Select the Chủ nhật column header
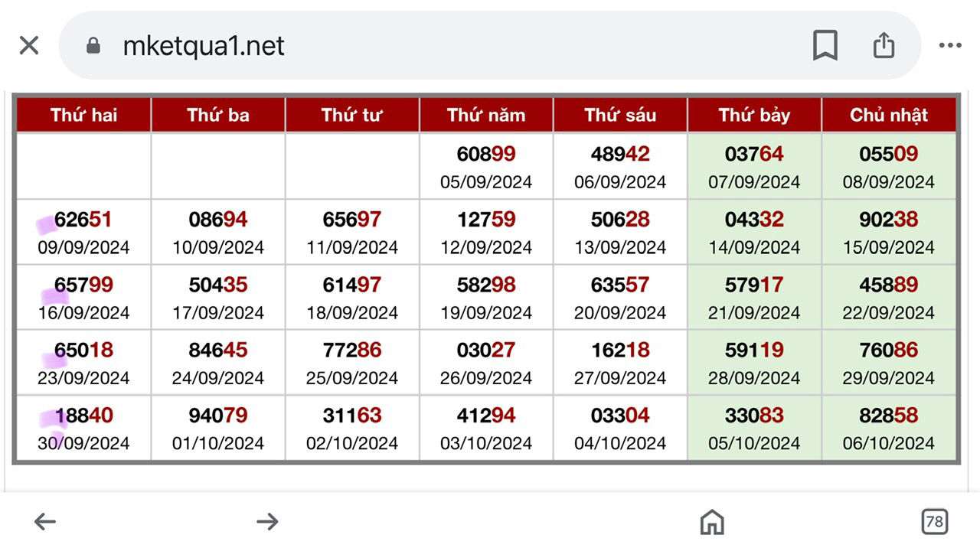 [889, 115]
